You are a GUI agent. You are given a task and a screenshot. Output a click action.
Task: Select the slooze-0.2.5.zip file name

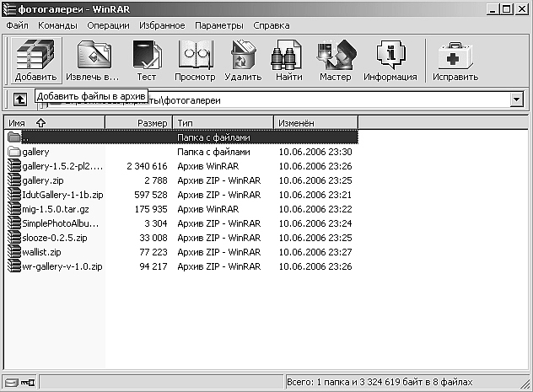pos(55,238)
